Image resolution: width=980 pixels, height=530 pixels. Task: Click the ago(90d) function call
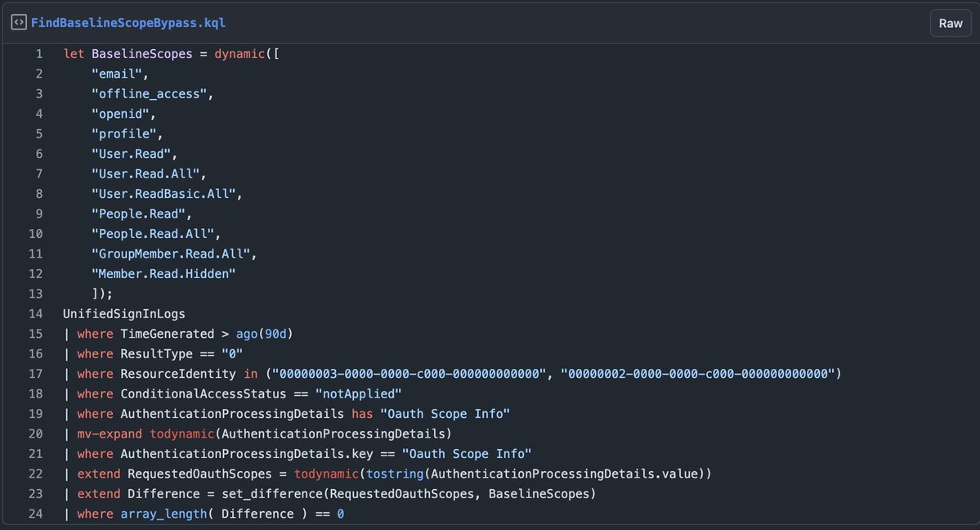[264, 335]
